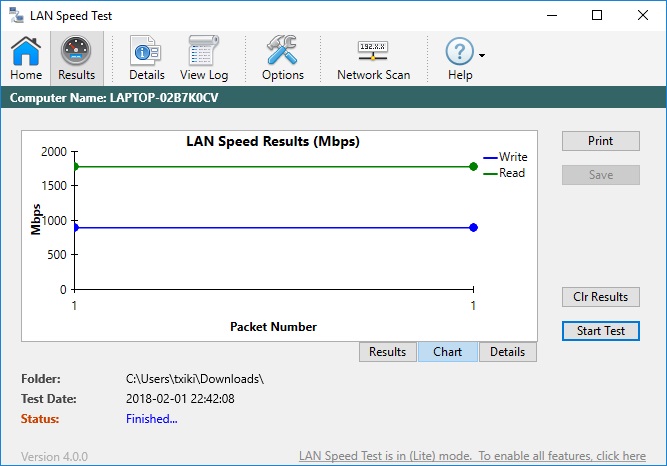
Task: Click the 2000 value on Mbps axis
Action: coord(54,152)
